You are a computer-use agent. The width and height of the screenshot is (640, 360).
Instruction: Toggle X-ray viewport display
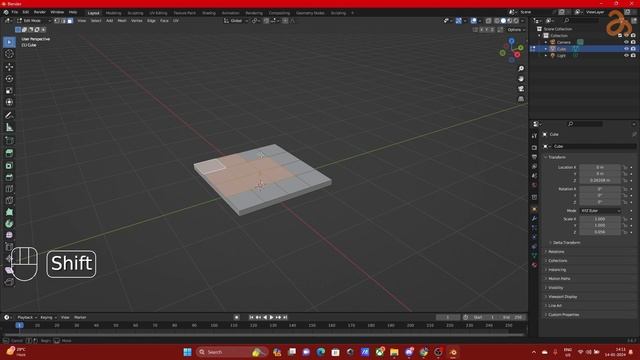click(489, 21)
